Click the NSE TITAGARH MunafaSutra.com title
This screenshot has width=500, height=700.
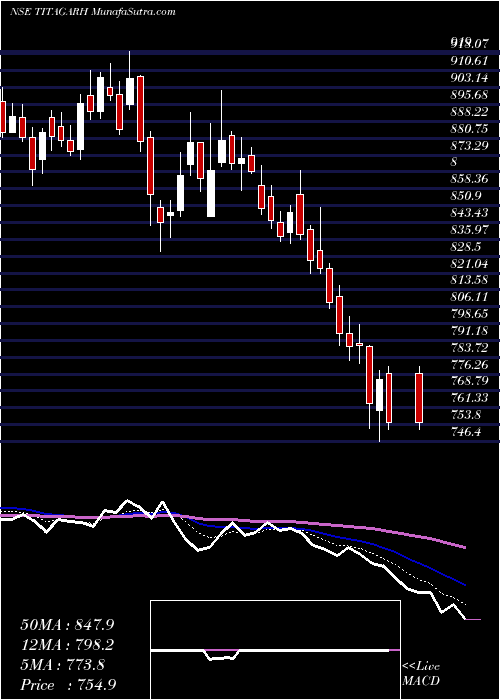coord(92,12)
